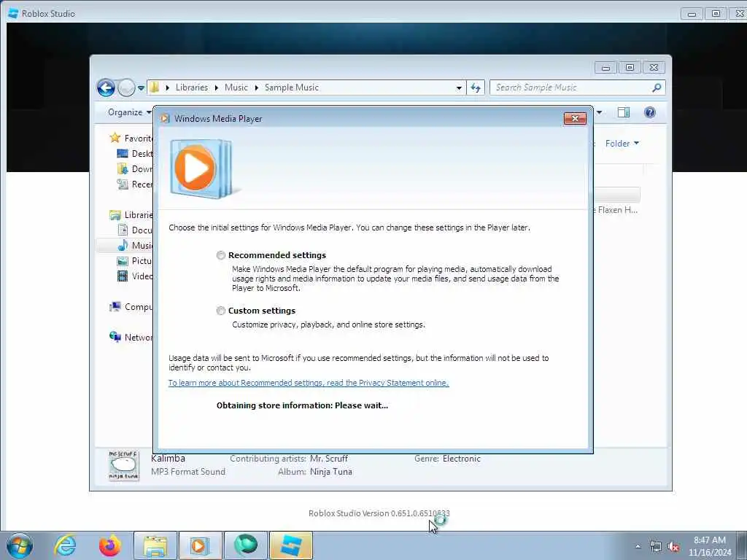Go forward in Explorer window
747x560 pixels.
[x=126, y=87]
